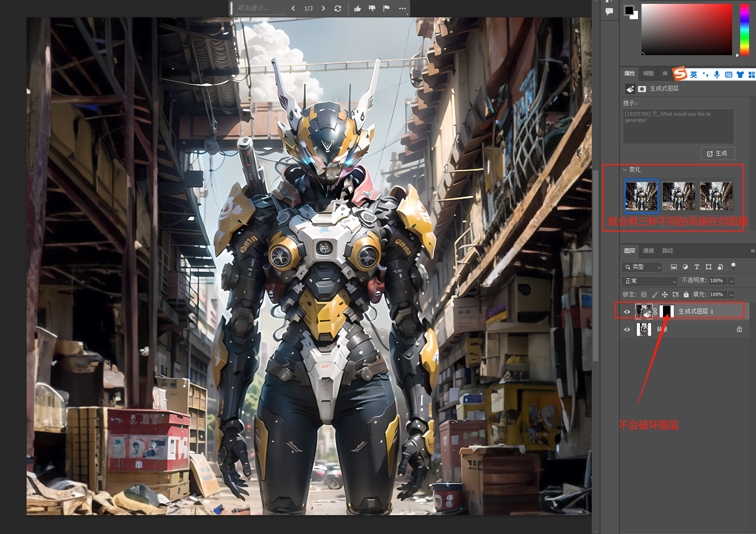Toggle prevent artboard auto-nesting lock
This screenshot has height=534, width=756.
(675, 295)
